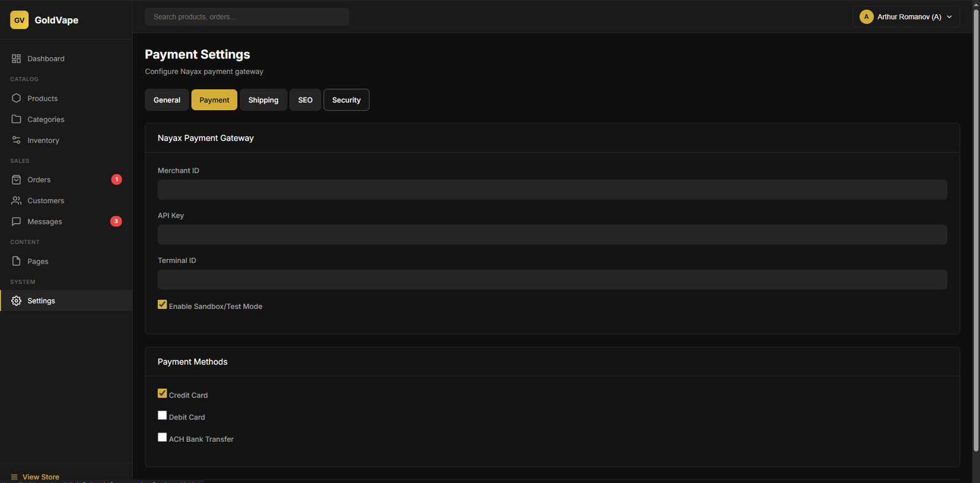
Task: Click the Customers people icon
Action: tap(17, 200)
